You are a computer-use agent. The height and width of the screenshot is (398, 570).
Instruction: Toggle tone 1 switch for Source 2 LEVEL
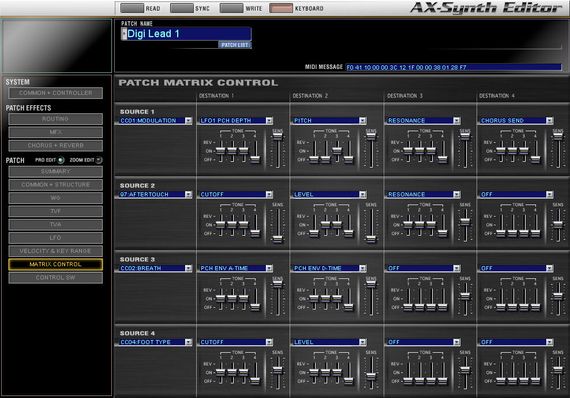314,233
